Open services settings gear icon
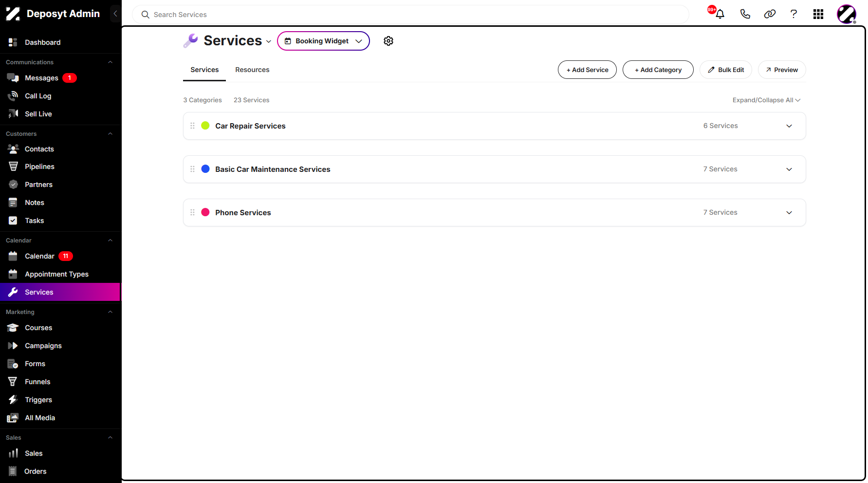 click(388, 41)
